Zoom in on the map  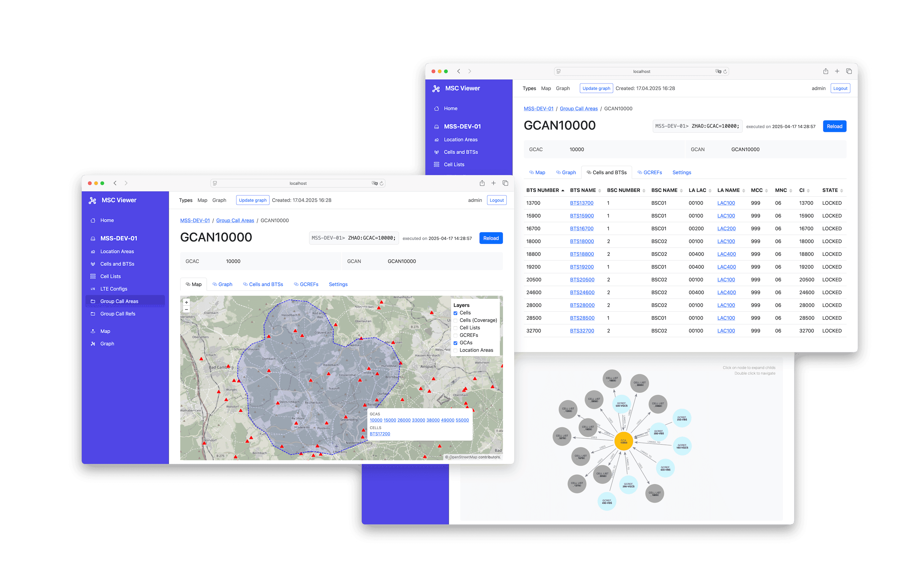coord(186,302)
